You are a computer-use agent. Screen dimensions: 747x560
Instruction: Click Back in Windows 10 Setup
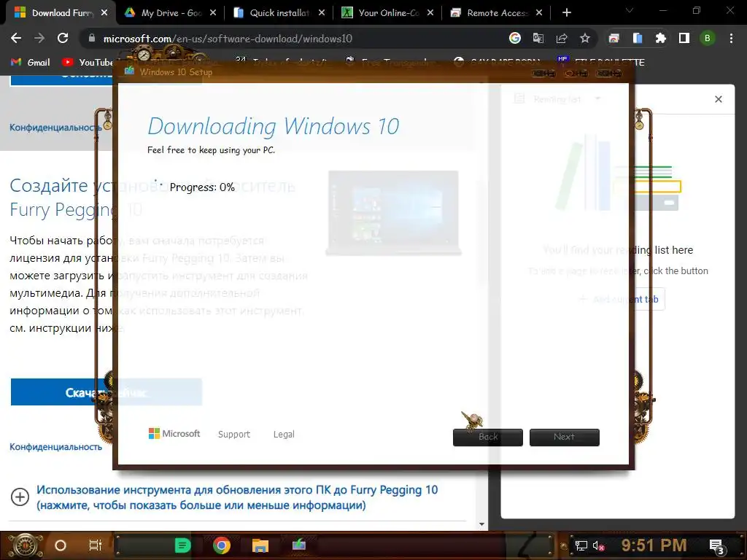click(x=488, y=437)
